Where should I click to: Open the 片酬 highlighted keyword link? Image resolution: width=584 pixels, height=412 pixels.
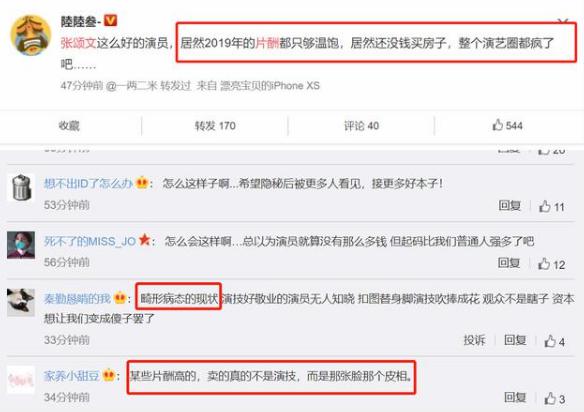pos(267,43)
